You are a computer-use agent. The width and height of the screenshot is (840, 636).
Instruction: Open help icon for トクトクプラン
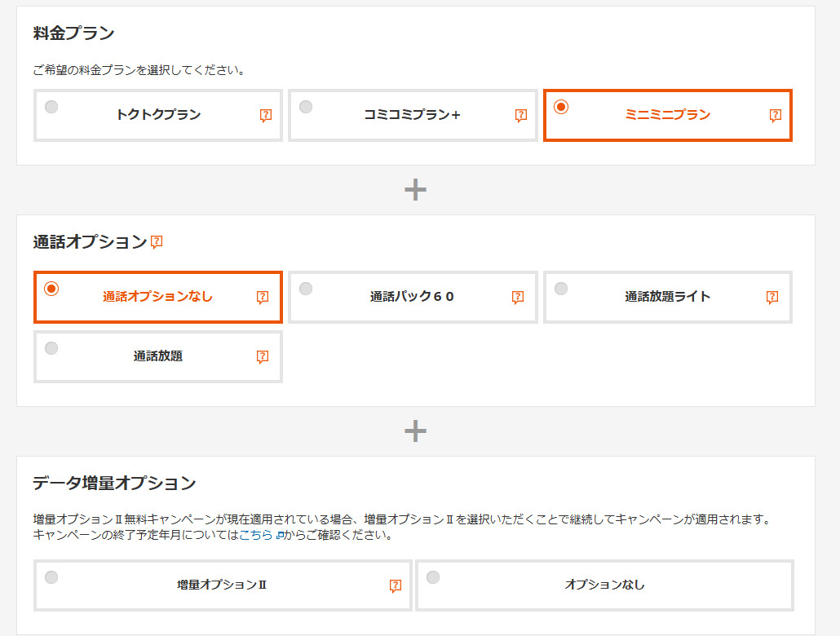(x=266, y=116)
